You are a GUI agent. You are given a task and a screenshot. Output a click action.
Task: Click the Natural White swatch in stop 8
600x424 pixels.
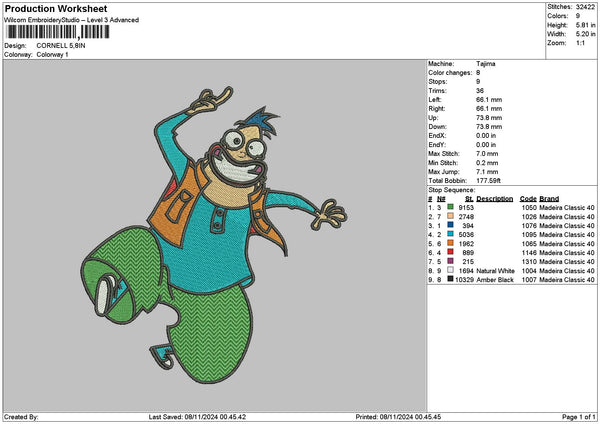click(450, 271)
